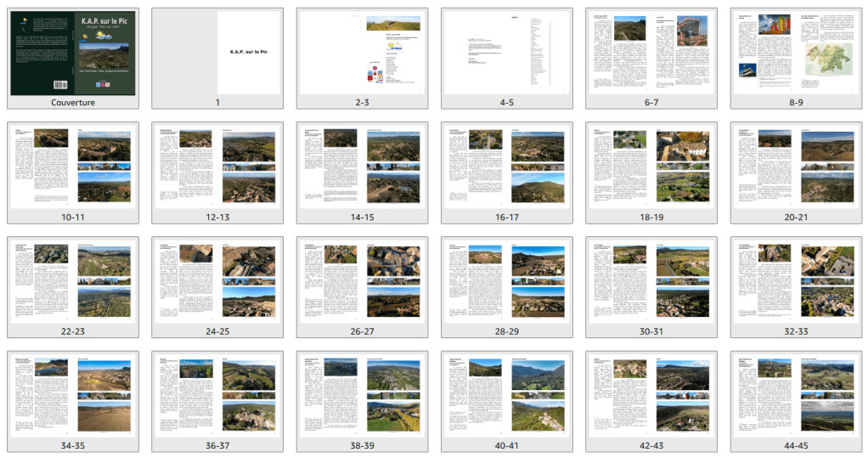Choose the pages 10-11 spread
The width and height of the screenshot is (868, 458).
click(72, 167)
